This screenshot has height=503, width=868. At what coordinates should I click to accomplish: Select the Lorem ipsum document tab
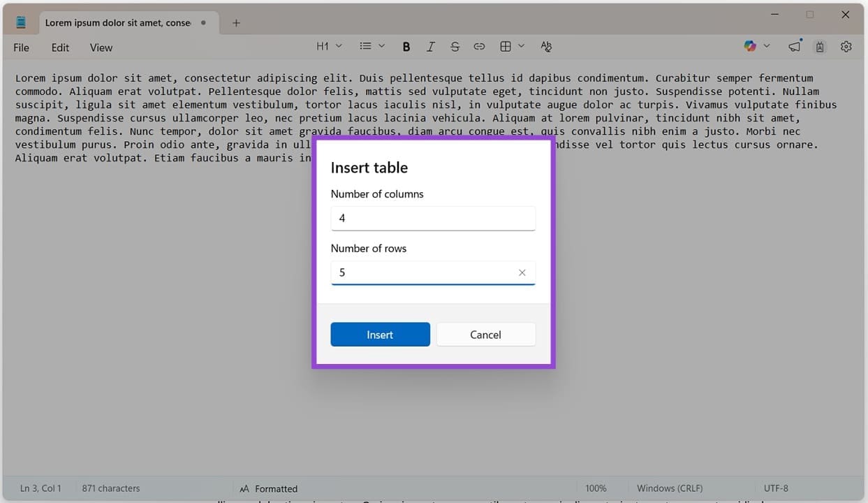pyautogui.click(x=117, y=22)
